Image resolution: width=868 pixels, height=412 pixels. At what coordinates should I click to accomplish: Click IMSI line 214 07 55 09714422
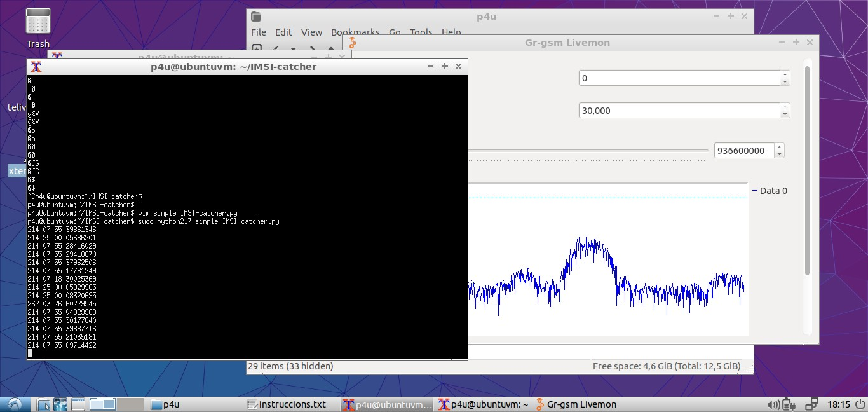click(x=62, y=345)
